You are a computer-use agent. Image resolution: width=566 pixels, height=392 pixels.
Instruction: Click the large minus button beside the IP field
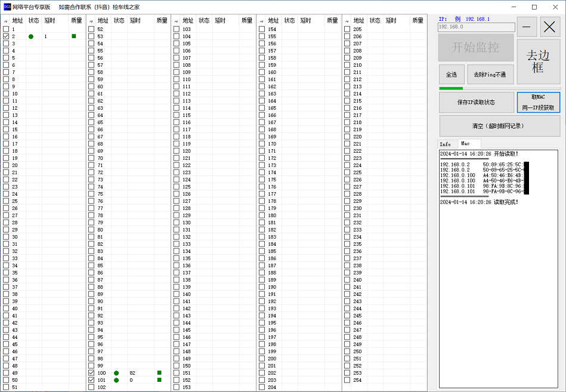pos(527,27)
